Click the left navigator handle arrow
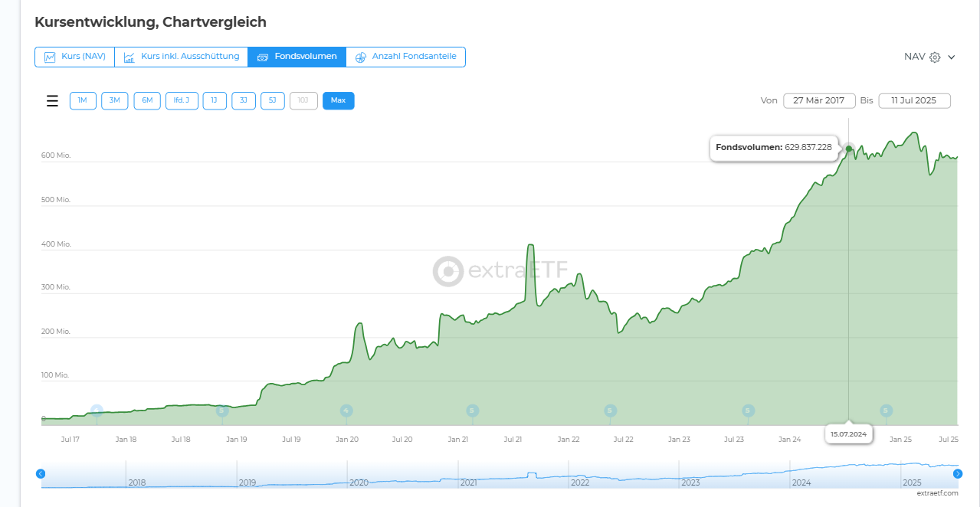 41,474
